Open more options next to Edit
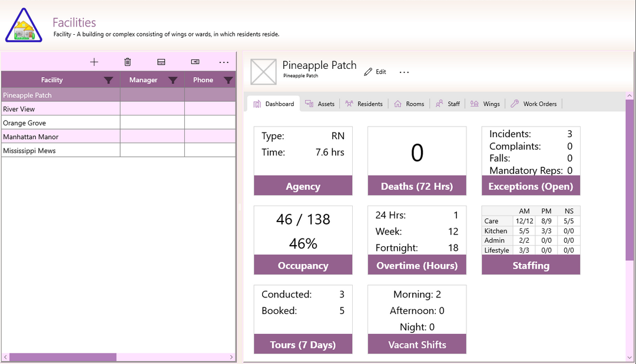 404,72
